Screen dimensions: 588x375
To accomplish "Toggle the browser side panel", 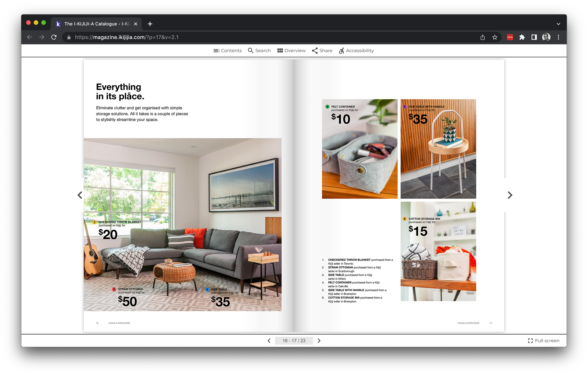I will click(534, 37).
